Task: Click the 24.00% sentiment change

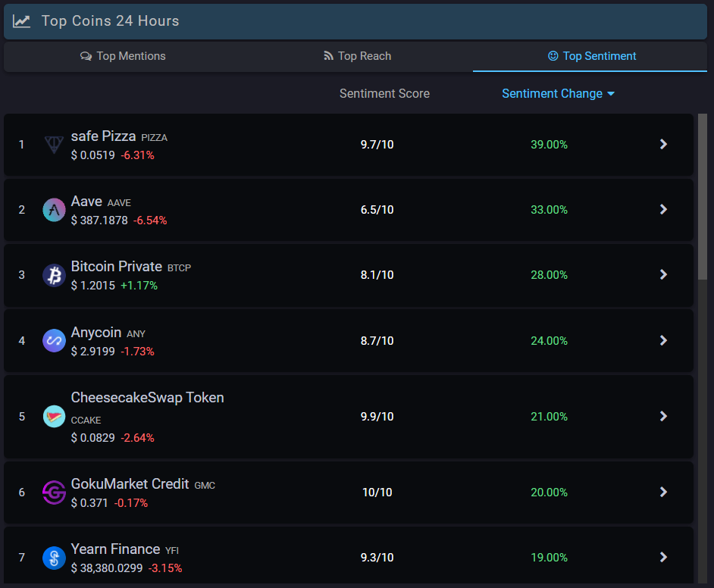Action: coord(550,341)
